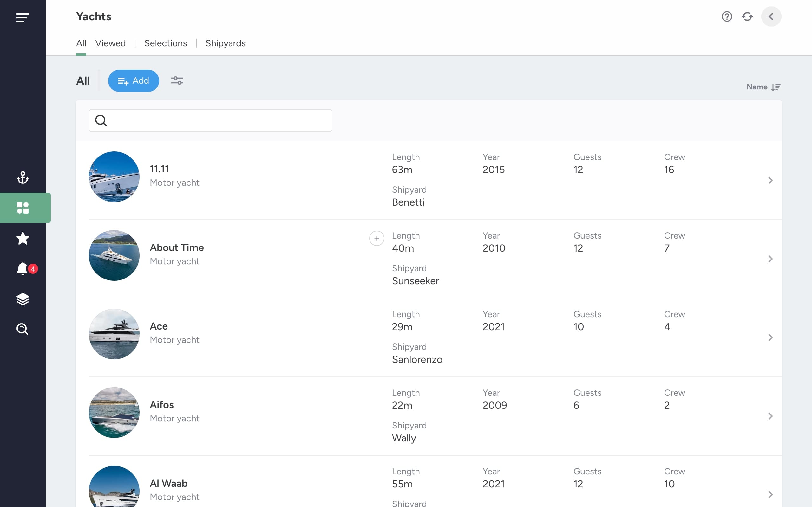Open the search magnifier in sidebar

tap(23, 329)
